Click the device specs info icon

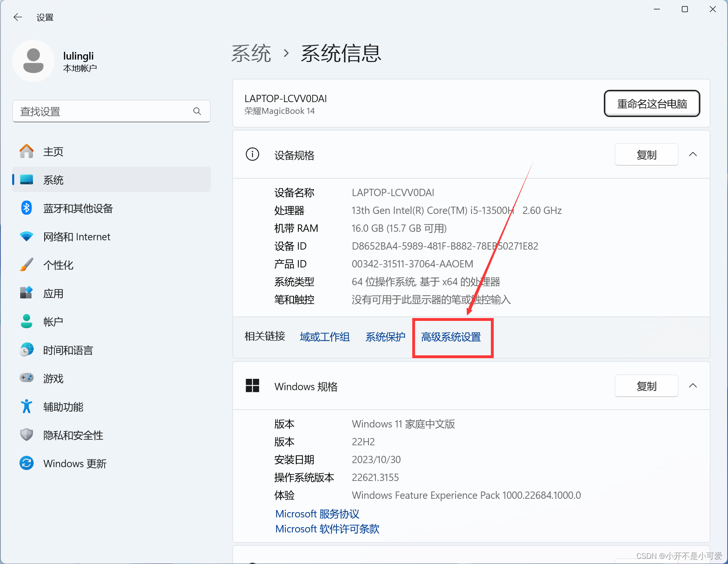(x=253, y=154)
